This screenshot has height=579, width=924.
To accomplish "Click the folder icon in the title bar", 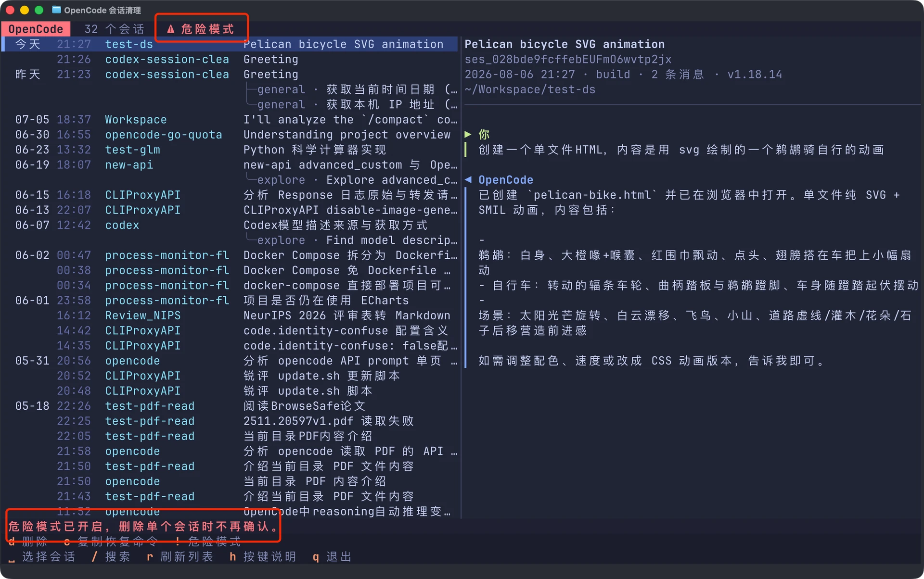I will coord(56,10).
